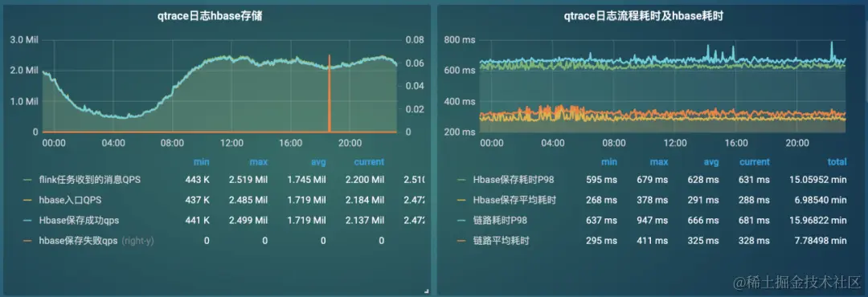The height and width of the screenshot is (297, 868).
Task: Toggle the hbase保存失败qps legend series
Action: click(79, 241)
